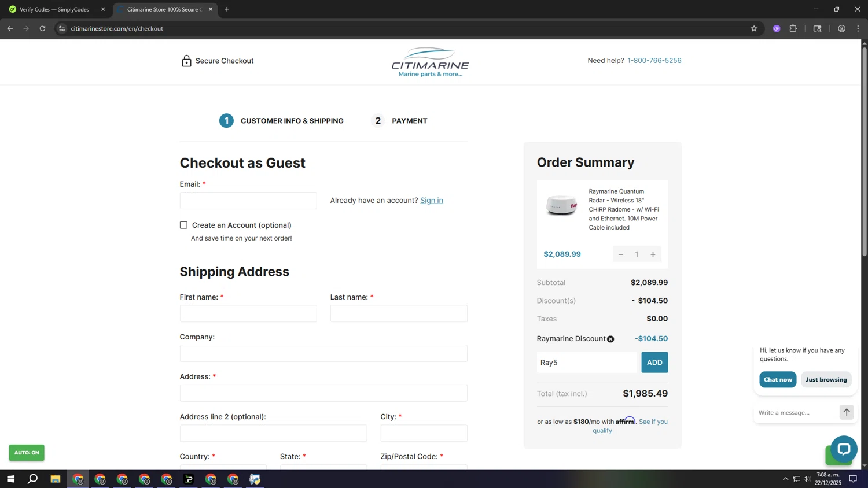Open the network icon in system tray
The image size is (868, 488).
(x=796, y=479)
